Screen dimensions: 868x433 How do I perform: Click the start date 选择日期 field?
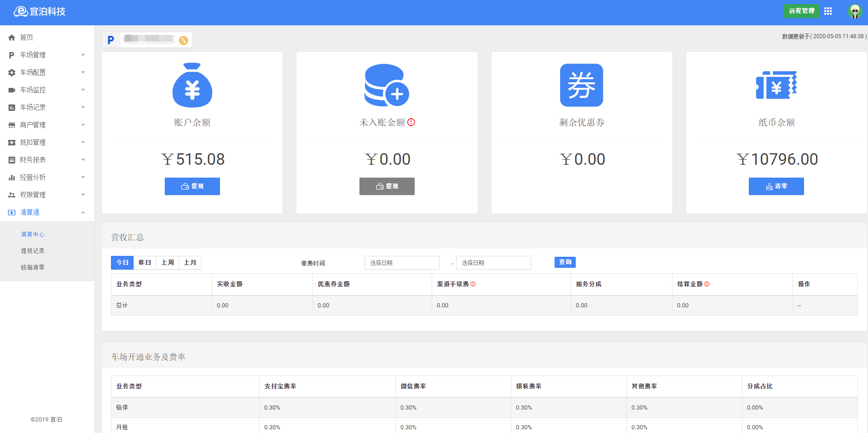pos(402,263)
